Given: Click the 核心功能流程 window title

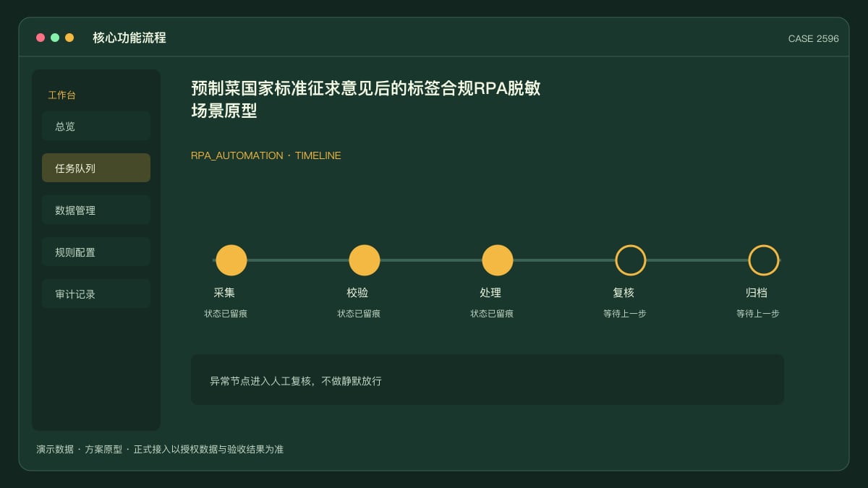Looking at the screenshot, I should tap(129, 38).
